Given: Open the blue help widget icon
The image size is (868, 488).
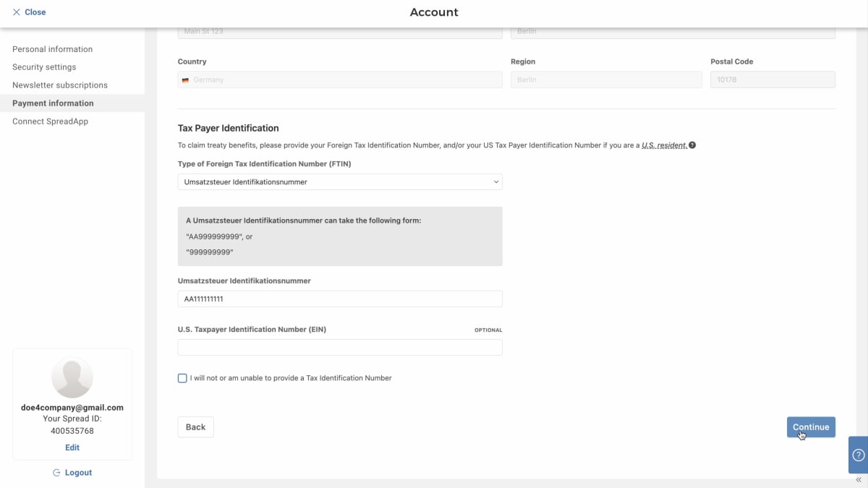Looking at the screenshot, I should pyautogui.click(x=858, y=455).
